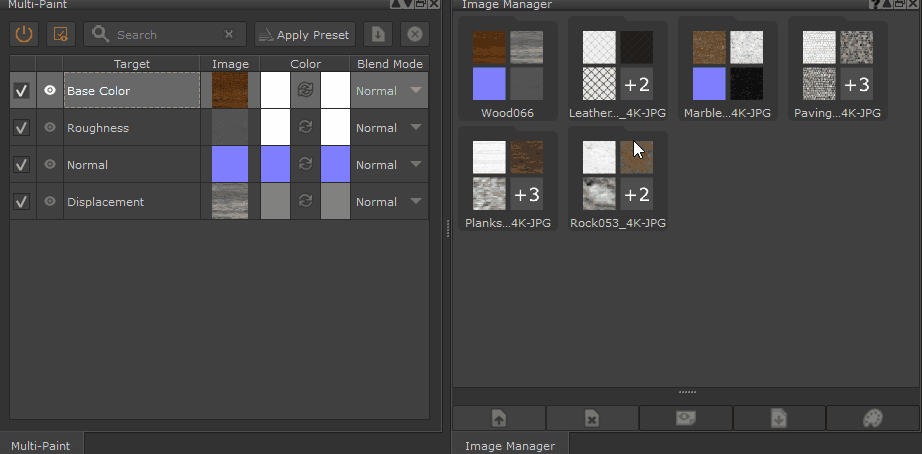
Task: Toggle the Normal row checkbox
Action: pyautogui.click(x=22, y=165)
